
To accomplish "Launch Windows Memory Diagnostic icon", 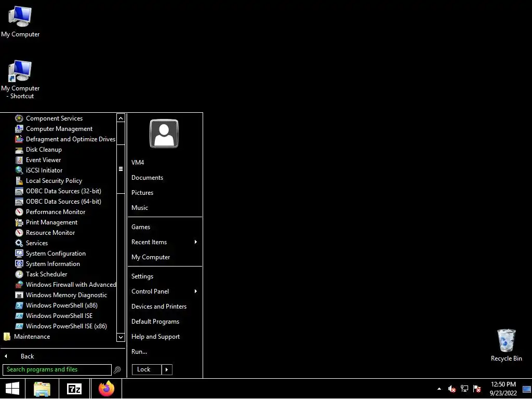I will [19, 295].
